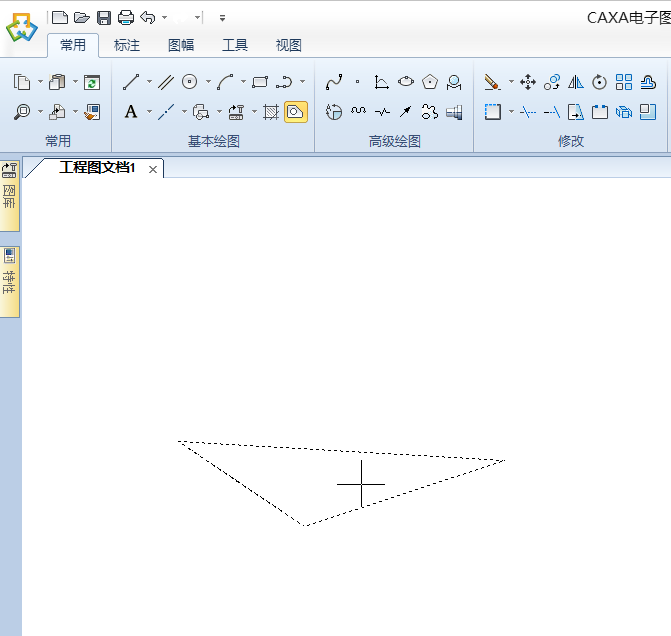Screen dimensions: 671x636
Task: Select the Rotate tool
Action: [600, 82]
